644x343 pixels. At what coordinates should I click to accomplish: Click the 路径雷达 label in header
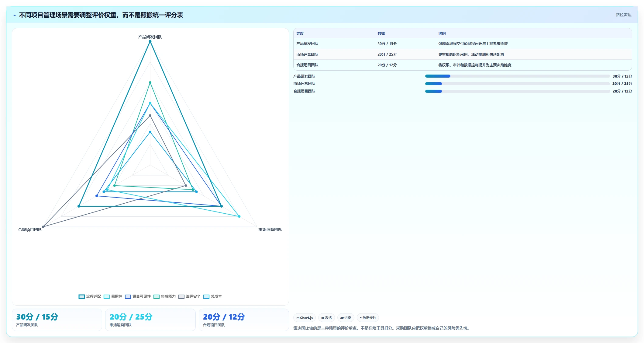pyautogui.click(x=623, y=15)
